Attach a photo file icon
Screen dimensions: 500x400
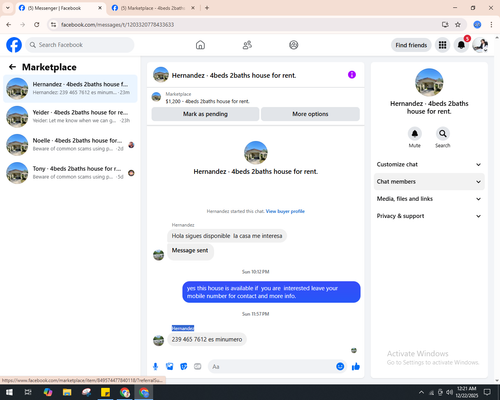tap(169, 367)
